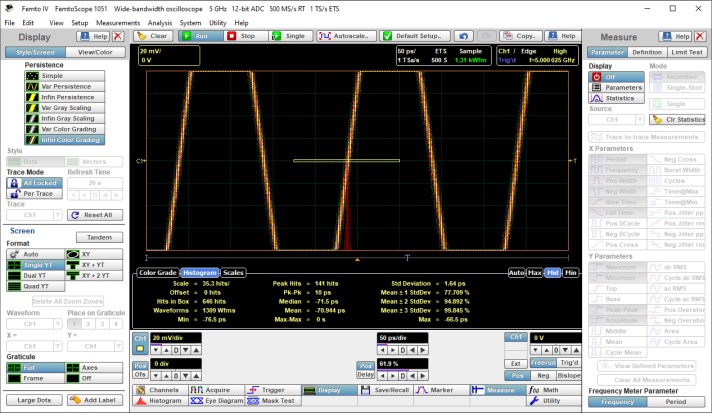
Task: Open the Refresh Time 20 s dropdown
Action: [96, 183]
